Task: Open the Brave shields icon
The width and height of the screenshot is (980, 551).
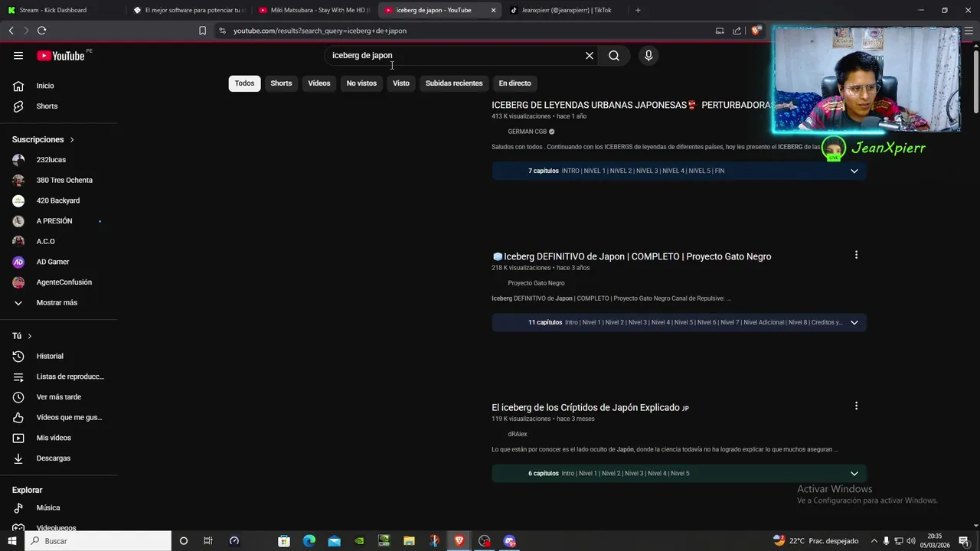Action: point(756,31)
